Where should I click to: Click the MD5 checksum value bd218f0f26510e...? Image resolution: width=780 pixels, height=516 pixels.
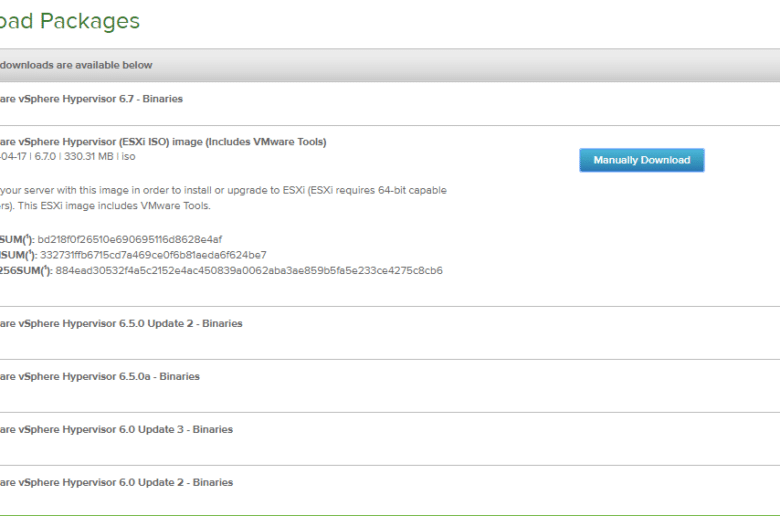pos(130,239)
